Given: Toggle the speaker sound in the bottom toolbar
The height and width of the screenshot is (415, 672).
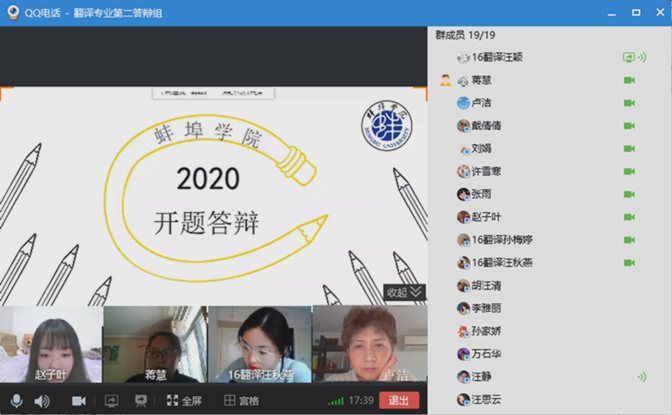Looking at the screenshot, I should point(42,401).
